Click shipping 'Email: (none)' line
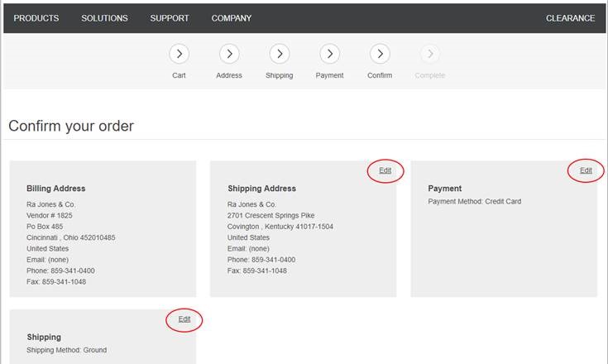 (x=248, y=248)
